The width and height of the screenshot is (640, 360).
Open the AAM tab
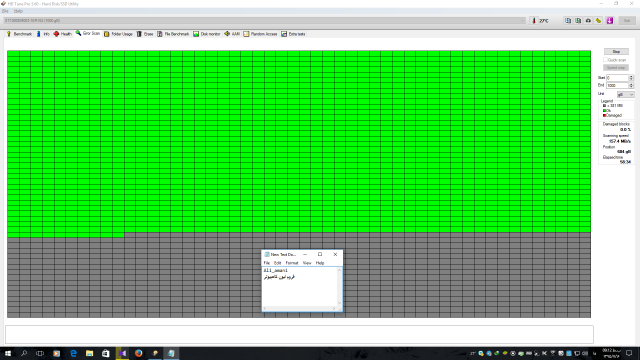[232, 34]
